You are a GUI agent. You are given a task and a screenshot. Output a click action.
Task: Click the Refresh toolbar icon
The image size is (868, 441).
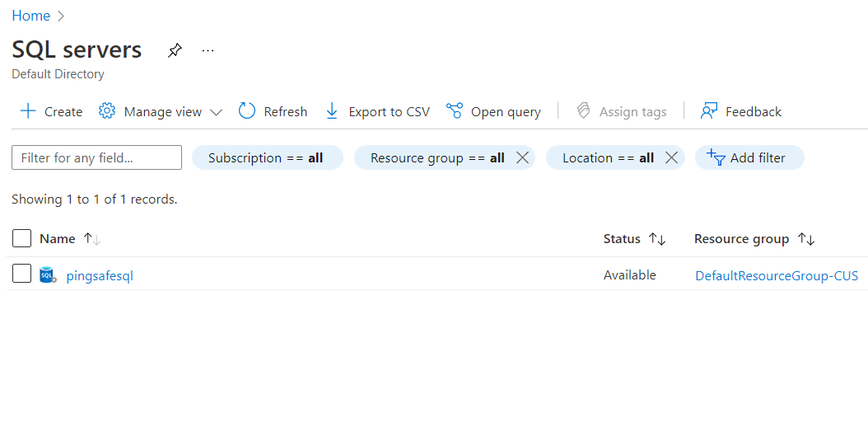247,111
